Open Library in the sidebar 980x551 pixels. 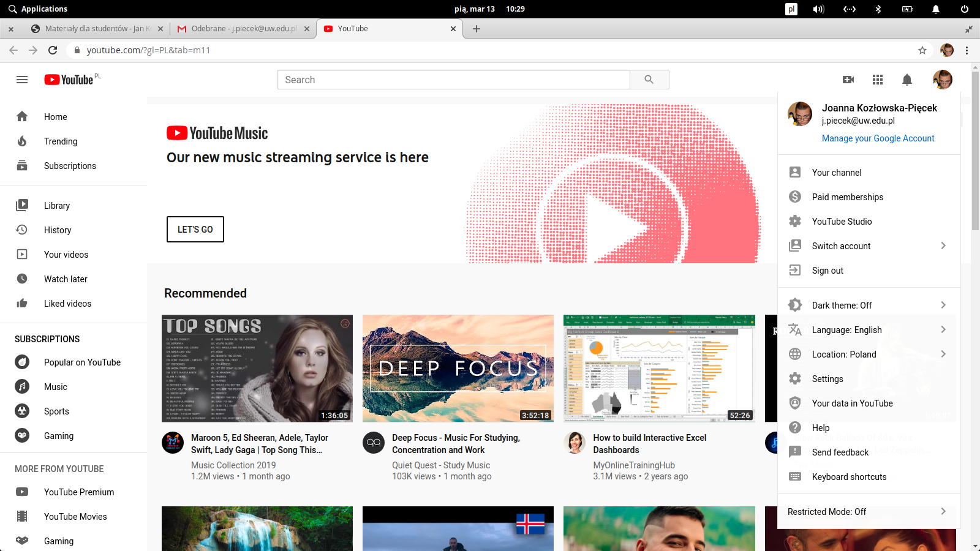click(73, 205)
